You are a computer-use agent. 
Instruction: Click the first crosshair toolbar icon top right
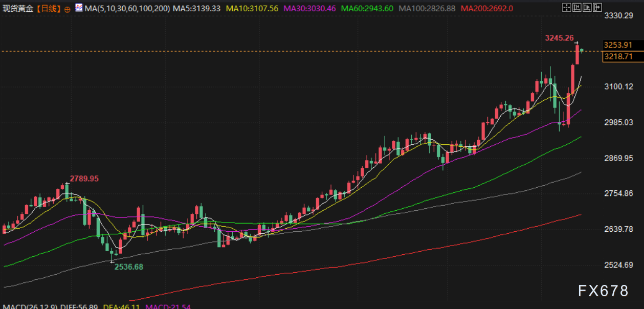pyautogui.click(x=566, y=8)
